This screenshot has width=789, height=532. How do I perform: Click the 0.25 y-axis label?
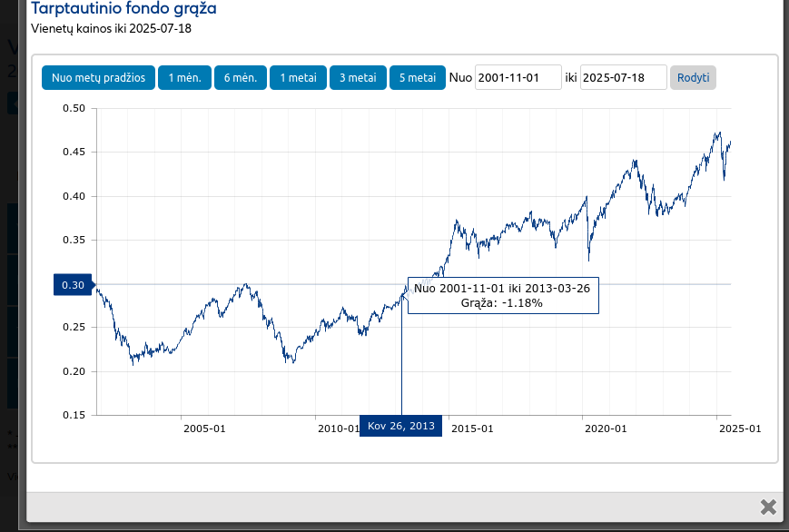point(74,327)
